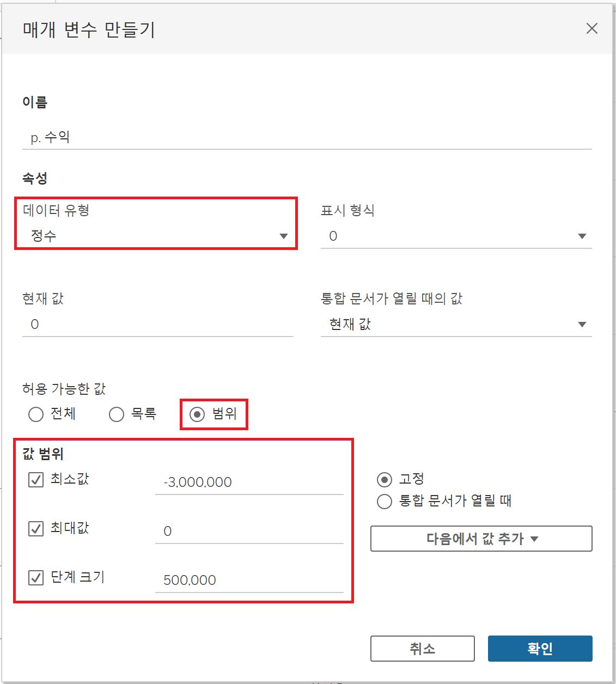Close the 매개 변수 만들기 dialog

(x=591, y=28)
